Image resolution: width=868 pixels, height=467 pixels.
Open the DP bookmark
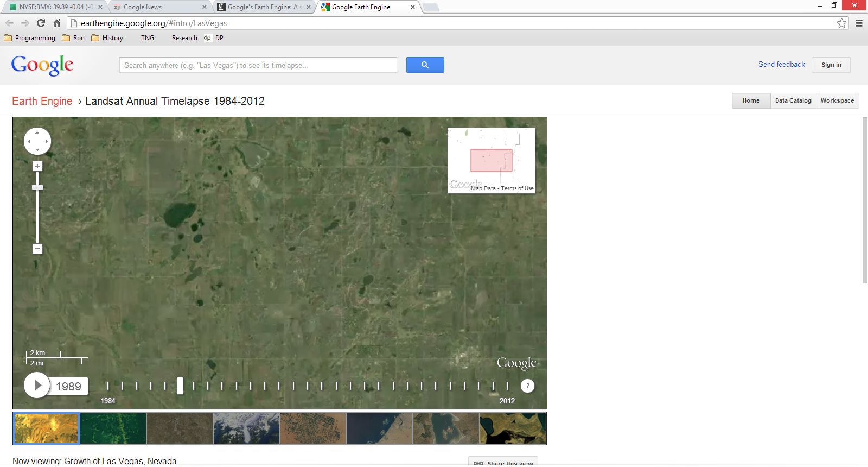[x=214, y=38]
